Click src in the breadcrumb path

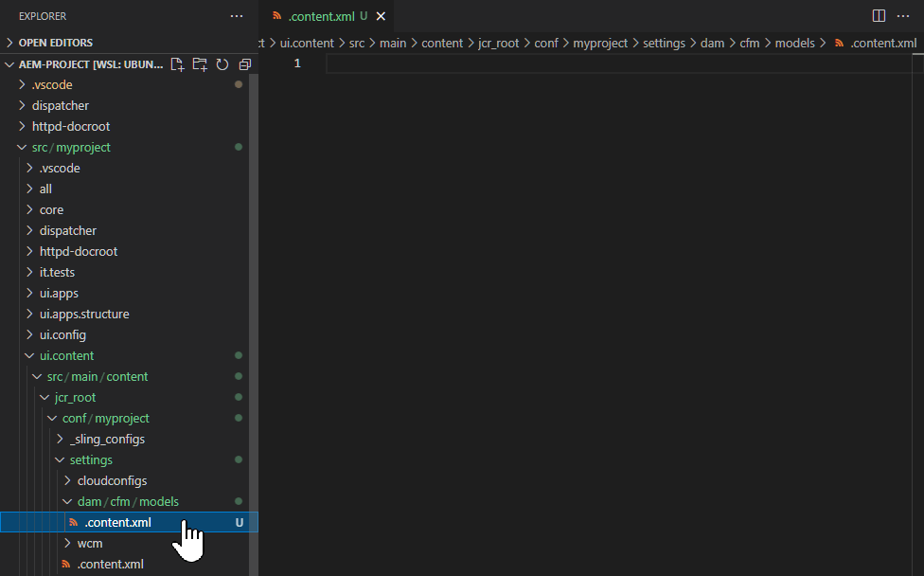[357, 43]
